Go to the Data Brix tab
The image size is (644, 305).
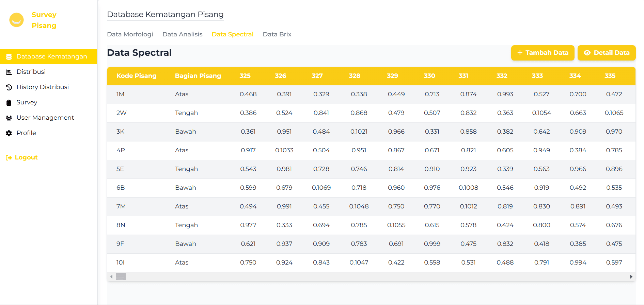coord(277,34)
